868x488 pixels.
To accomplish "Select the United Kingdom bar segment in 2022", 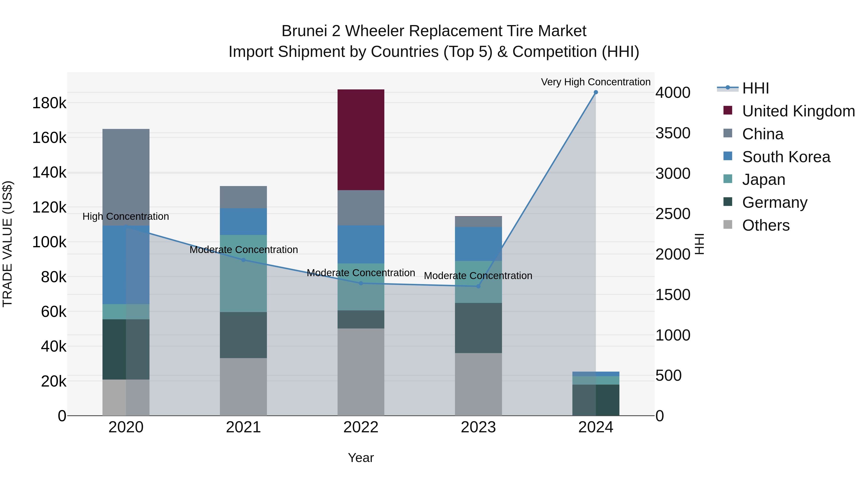I will 361,140.
